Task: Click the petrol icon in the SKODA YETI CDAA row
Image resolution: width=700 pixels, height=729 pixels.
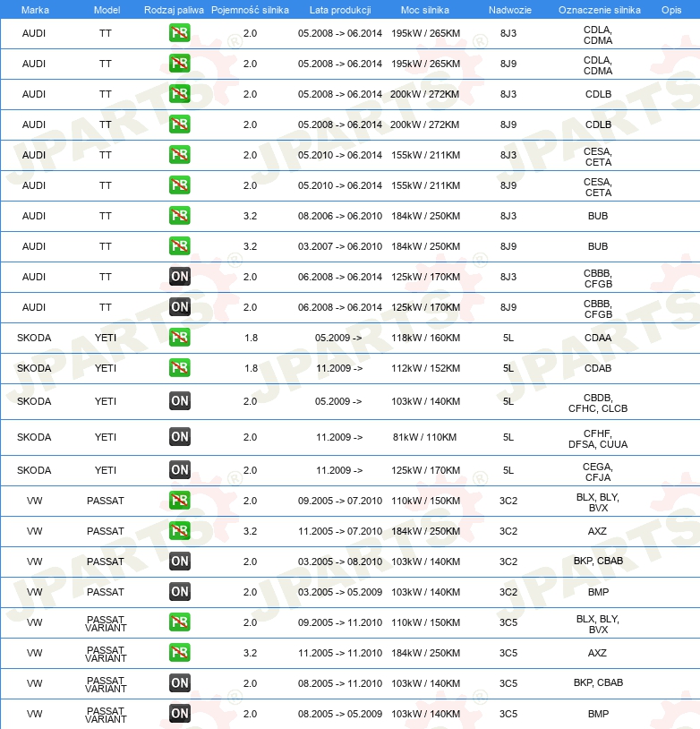Action: coord(179,338)
